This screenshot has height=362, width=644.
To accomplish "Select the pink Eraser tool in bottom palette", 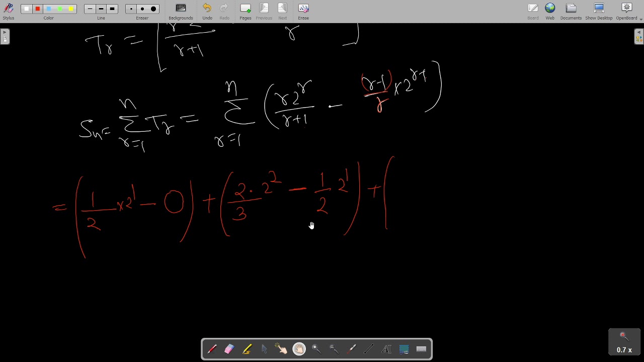I will (229, 349).
